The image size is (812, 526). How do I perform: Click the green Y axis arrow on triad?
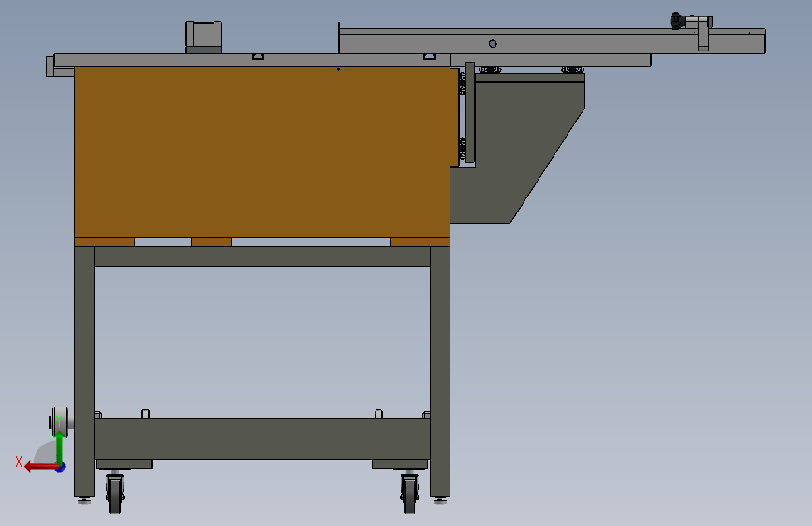click(x=60, y=447)
